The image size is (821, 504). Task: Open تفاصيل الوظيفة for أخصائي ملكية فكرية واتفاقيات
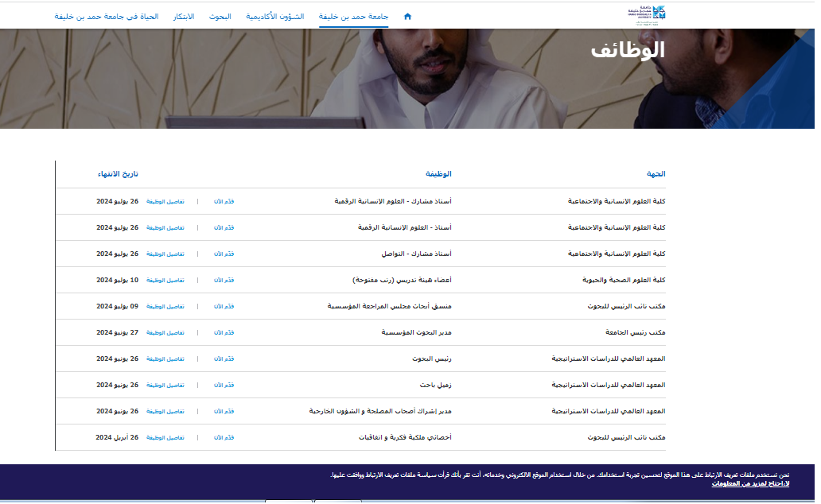coord(165,437)
